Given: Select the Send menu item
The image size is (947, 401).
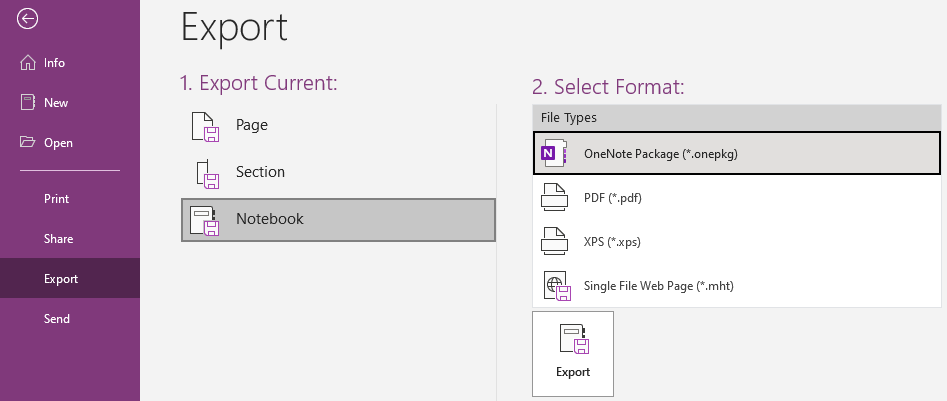Looking at the screenshot, I should (57, 319).
